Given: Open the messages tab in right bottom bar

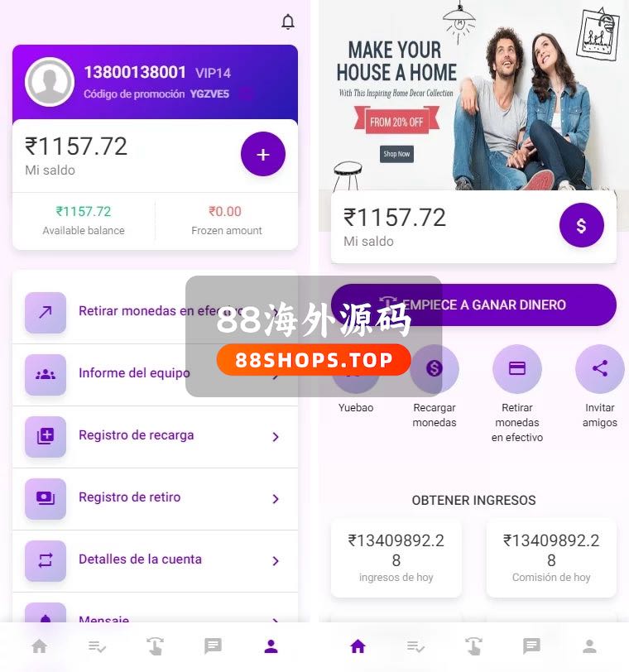Looking at the screenshot, I should coord(531,646).
